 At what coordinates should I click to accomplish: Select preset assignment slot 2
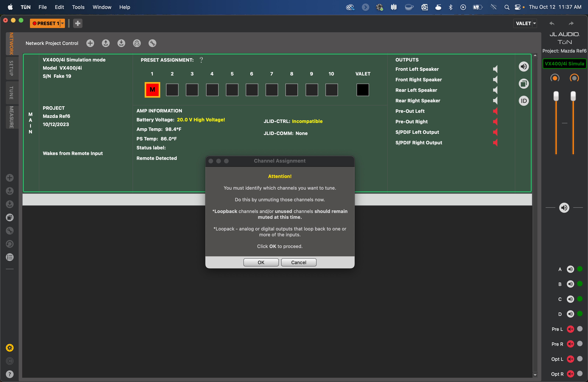click(172, 90)
